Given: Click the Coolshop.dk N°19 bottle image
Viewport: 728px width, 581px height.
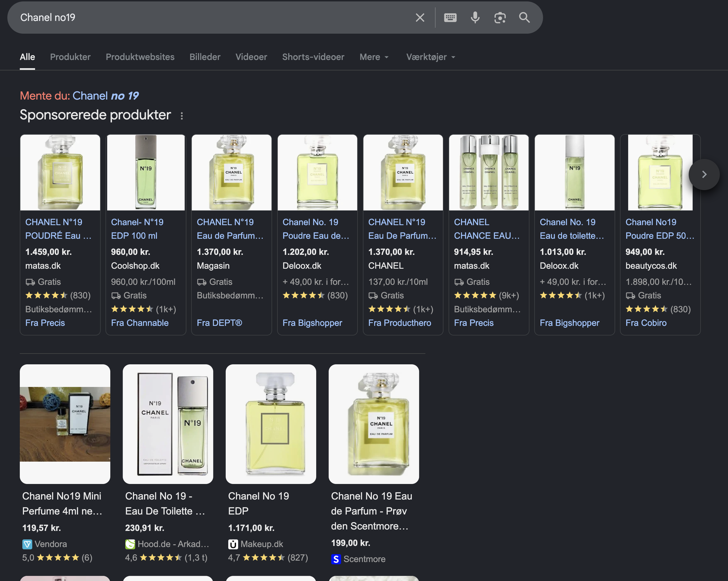Looking at the screenshot, I should pyautogui.click(x=146, y=173).
